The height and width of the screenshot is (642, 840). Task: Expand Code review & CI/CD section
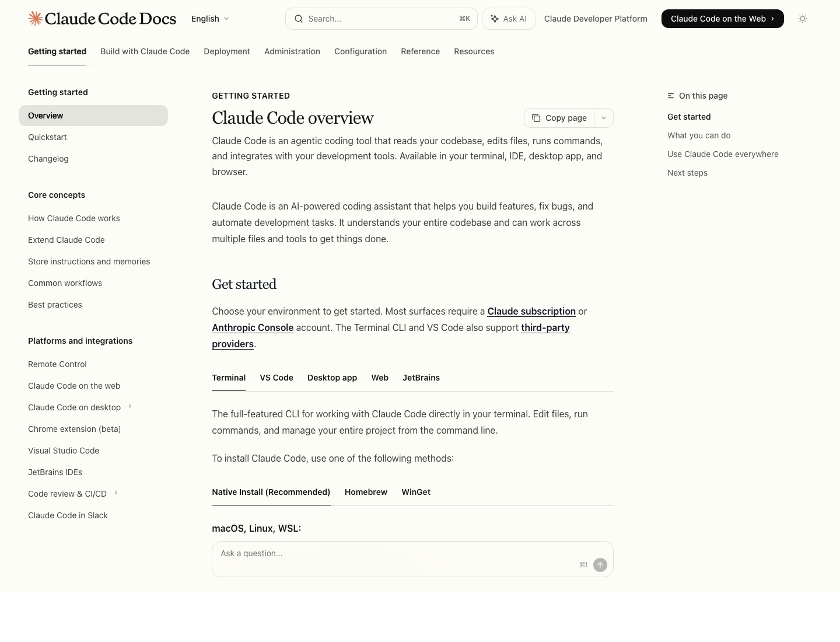116,493
